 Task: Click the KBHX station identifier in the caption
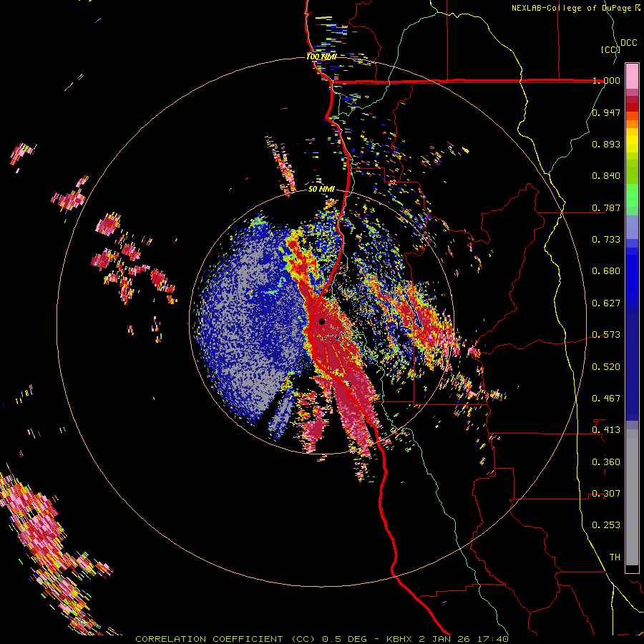click(x=399, y=639)
